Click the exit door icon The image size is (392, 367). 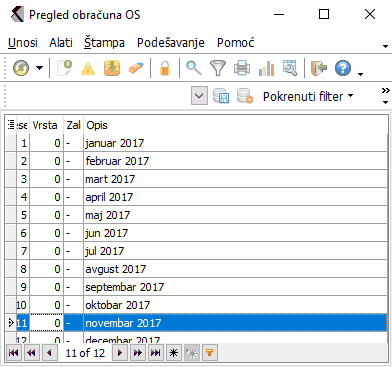pos(318,68)
